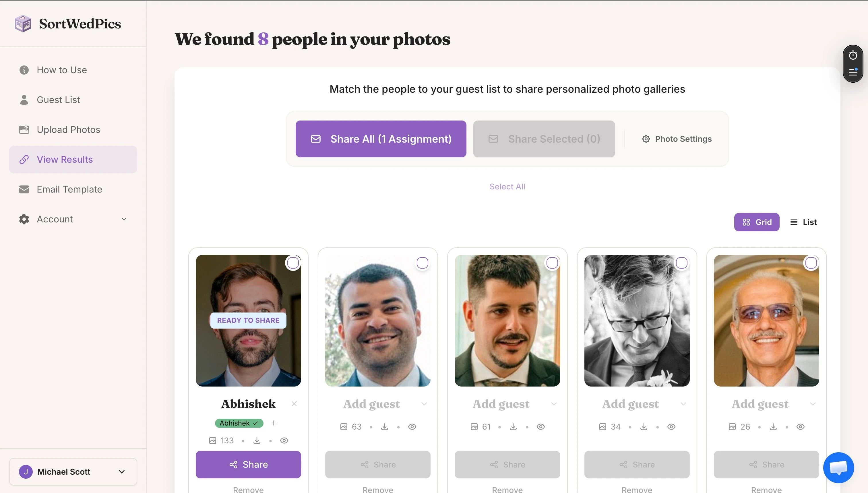868x493 pixels.
Task: Remove Abhishek guest assignment with X
Action: point(294,403)
